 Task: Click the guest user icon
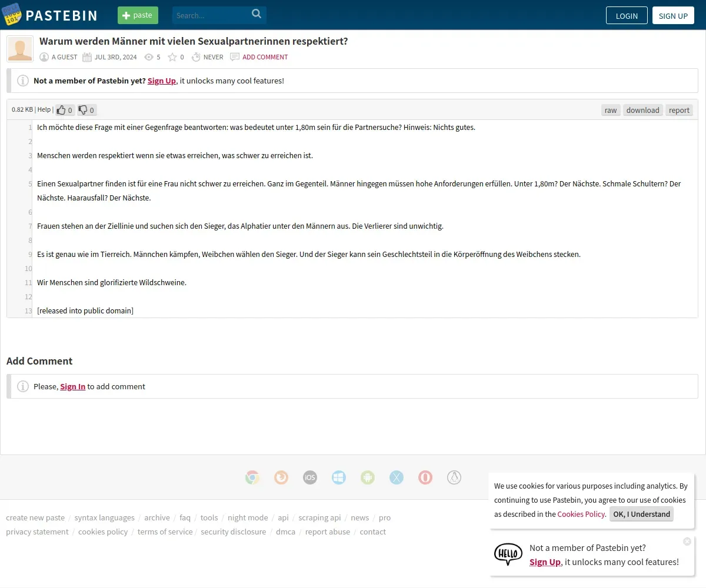[x=44, y=57]
